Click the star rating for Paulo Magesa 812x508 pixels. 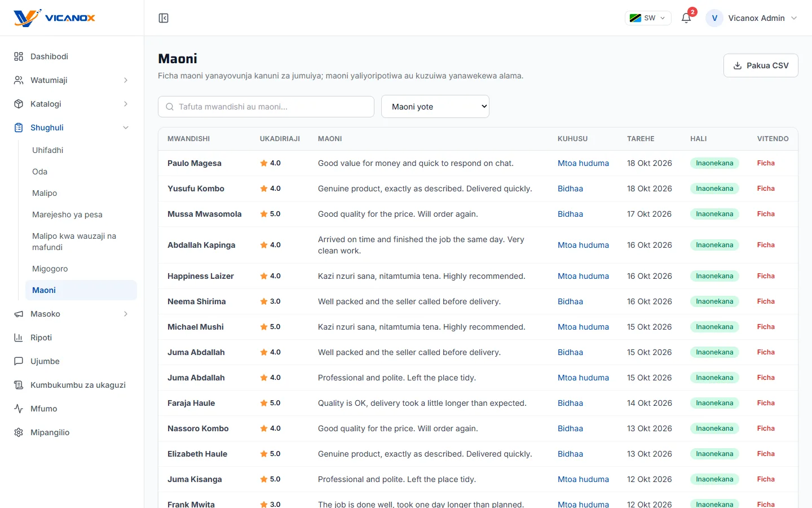click(x=270, y=163)
